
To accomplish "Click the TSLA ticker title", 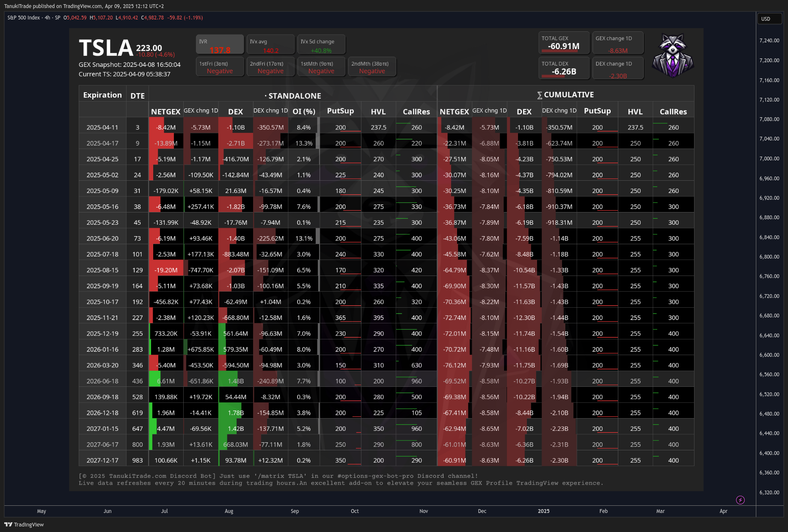I will click(x=106, y=48).
